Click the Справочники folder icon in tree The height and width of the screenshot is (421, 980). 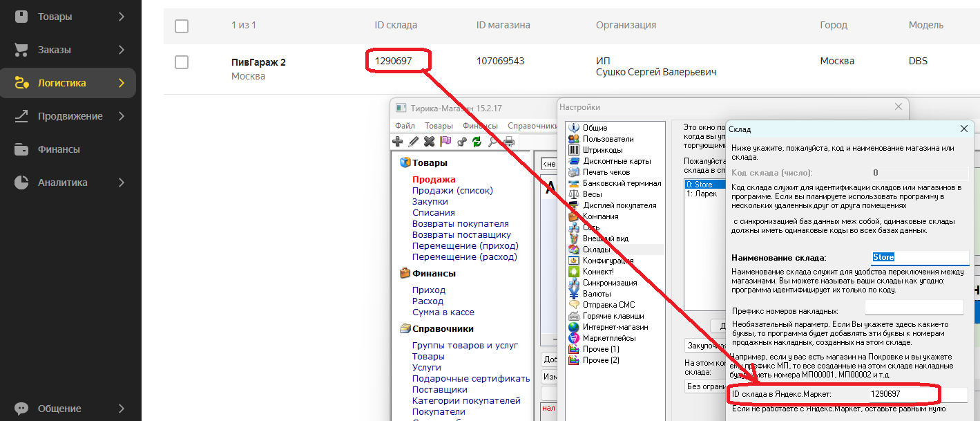coord(405,328)
